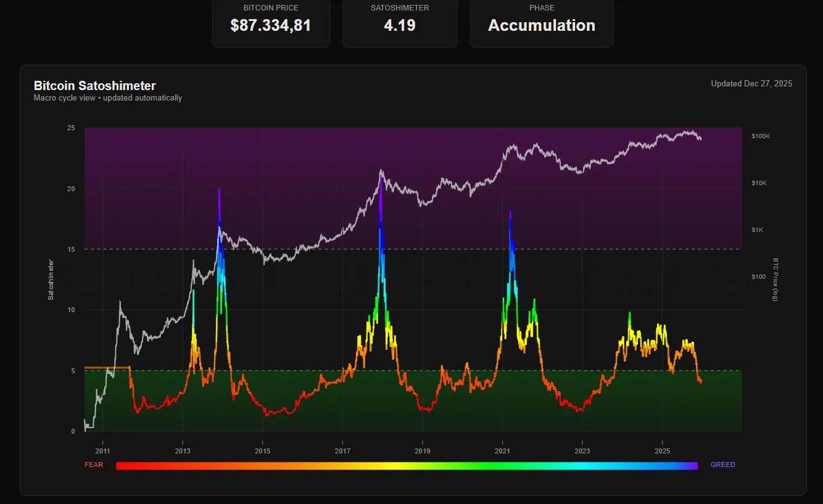The width and height of the screenshot is (823, 504).
Task: Click the purple "GREED" legend label
Action: click(x=723, y=465)
